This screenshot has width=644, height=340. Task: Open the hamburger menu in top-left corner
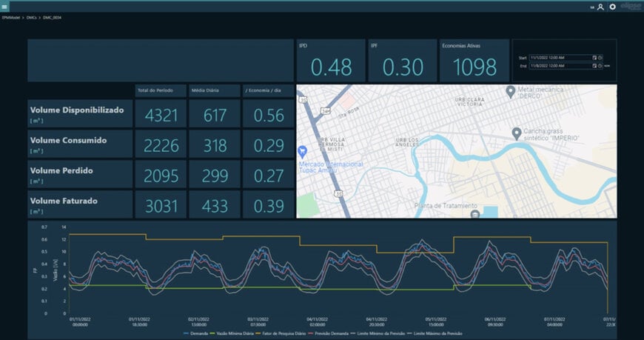pos(6,6)
